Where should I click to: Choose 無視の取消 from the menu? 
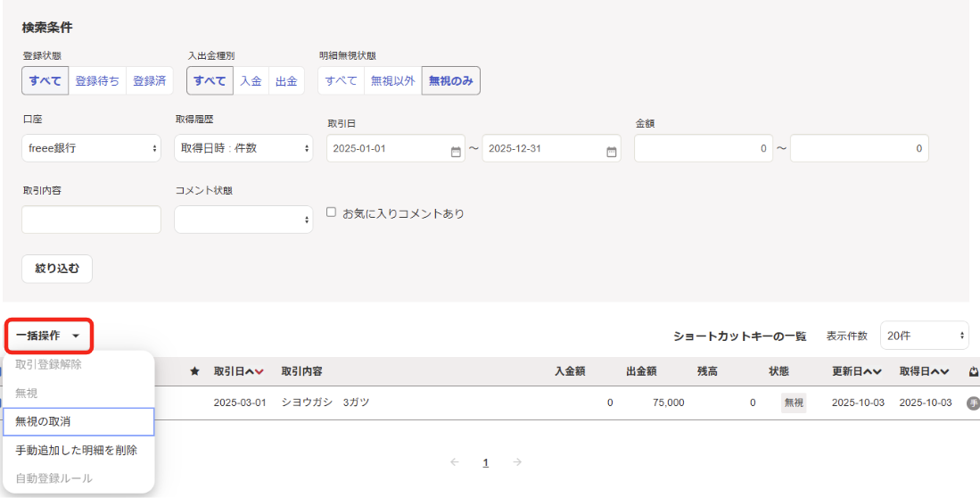[78, 421]
